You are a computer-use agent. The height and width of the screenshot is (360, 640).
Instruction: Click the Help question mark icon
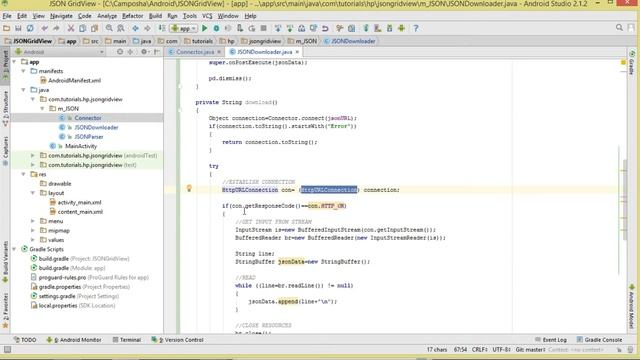click(416, 28)
